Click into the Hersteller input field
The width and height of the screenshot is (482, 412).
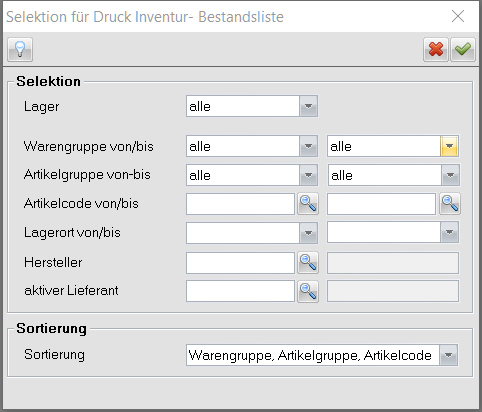pos(240,263)
